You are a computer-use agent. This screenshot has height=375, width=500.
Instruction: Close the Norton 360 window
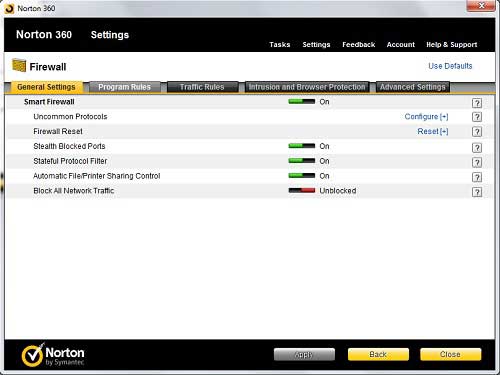point(481,6)
